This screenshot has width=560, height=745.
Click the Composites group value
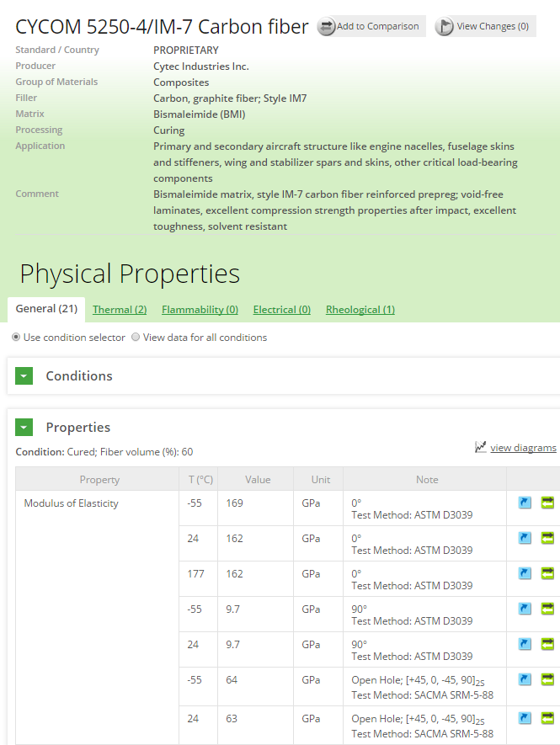(x=181, y=82)
